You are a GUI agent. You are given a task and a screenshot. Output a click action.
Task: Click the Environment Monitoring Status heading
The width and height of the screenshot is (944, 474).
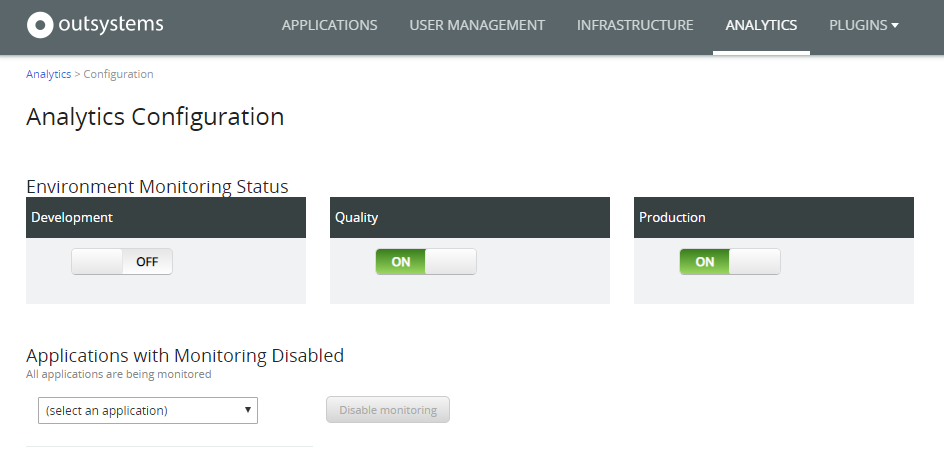pos(157,186)
